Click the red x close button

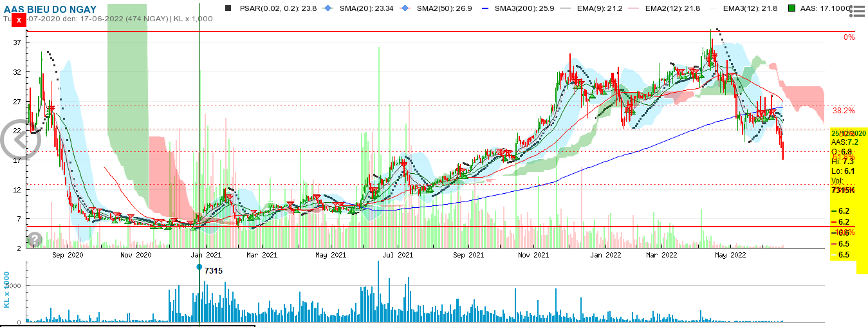(19, 20)
